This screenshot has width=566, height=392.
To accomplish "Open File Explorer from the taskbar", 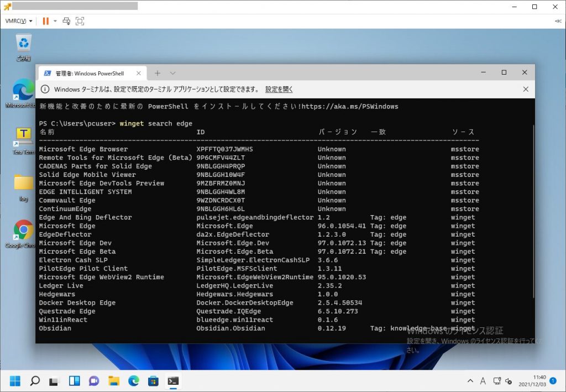I will click(x=114, y=381).
